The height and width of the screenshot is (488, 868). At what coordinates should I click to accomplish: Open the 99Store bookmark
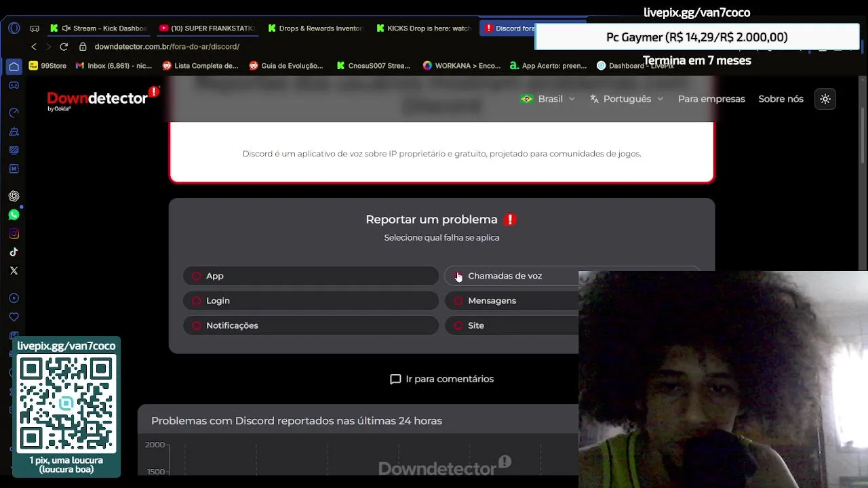click(47, 66)
